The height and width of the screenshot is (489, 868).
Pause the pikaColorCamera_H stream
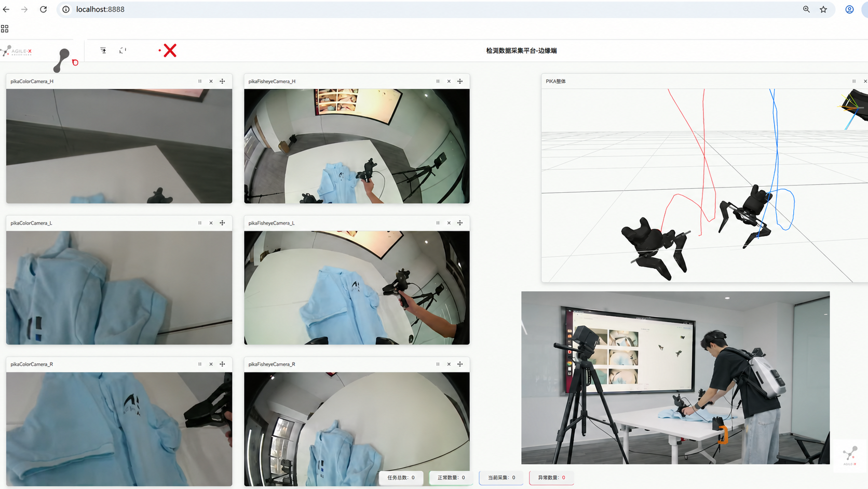pyautogui.click(x=200, y=81)
